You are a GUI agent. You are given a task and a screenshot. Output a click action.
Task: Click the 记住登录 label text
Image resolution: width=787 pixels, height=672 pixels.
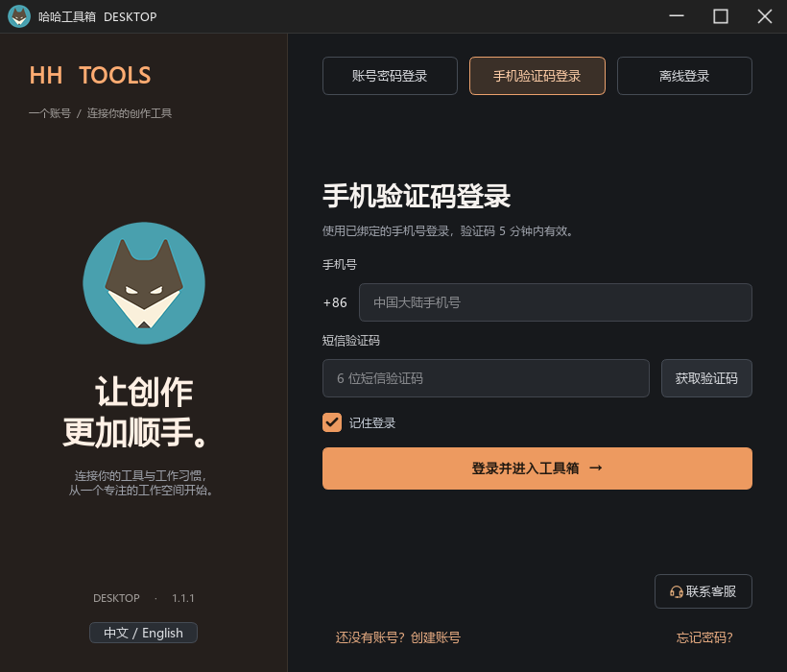pos(372,423)
